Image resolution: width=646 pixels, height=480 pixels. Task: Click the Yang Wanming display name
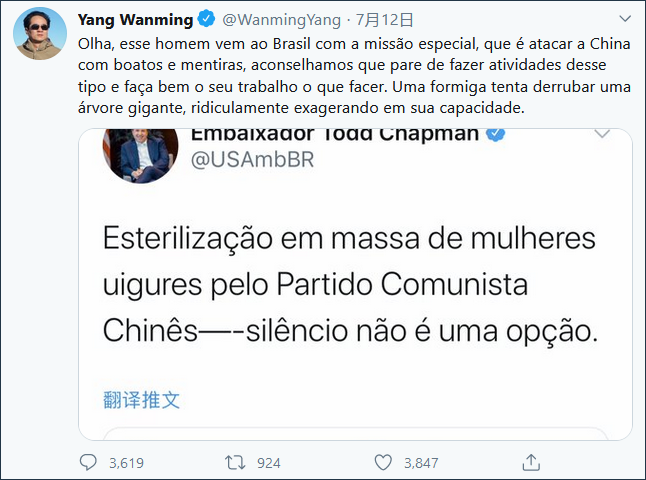[x=135, y=19]
